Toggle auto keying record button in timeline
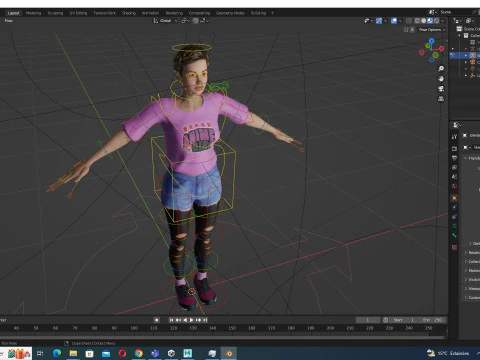The image size is (480, 360). [156, 320]
